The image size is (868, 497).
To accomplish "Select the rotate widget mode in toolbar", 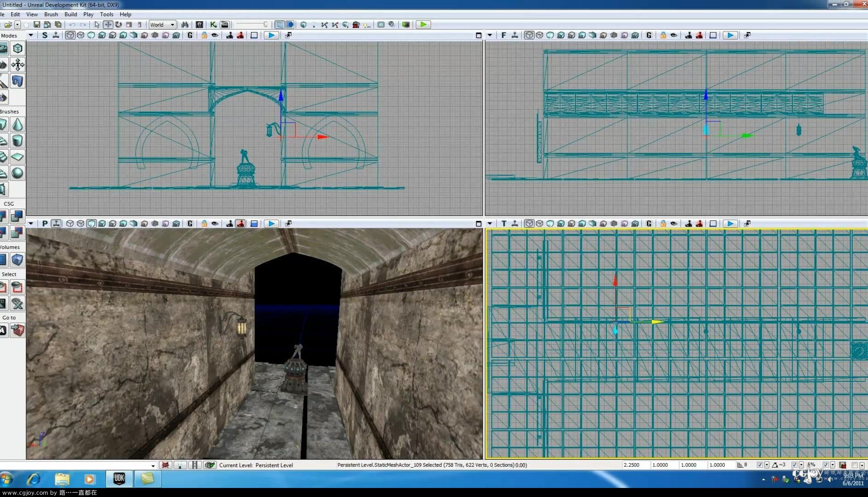I will (x=118, y=25).
